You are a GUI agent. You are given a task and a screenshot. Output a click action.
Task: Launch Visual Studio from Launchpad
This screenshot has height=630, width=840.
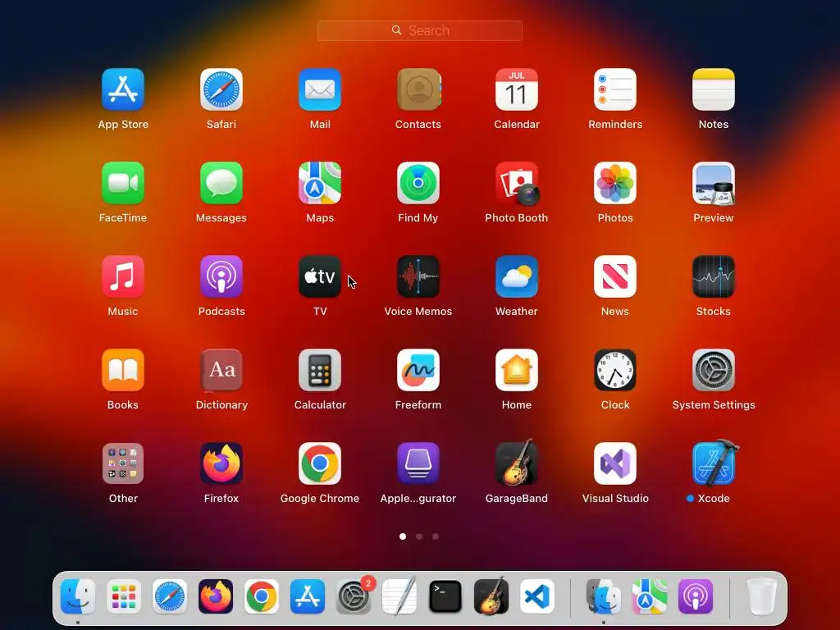click(615, 463)
